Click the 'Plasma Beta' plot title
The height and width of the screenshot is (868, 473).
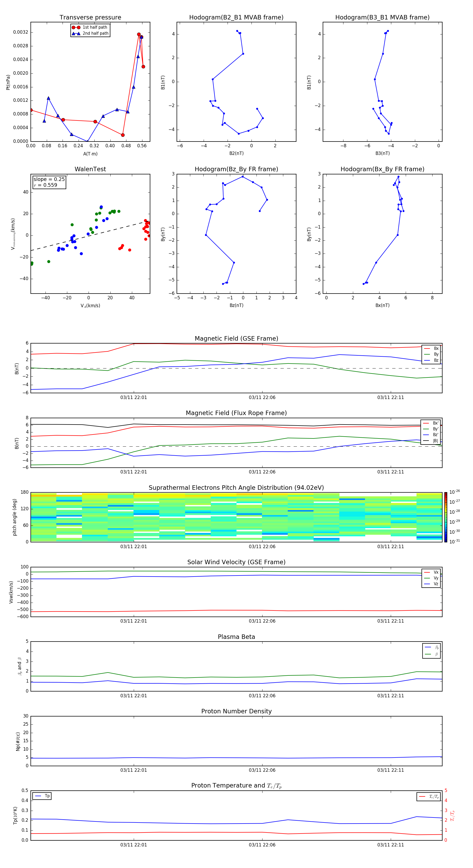[x=236, y=637]
